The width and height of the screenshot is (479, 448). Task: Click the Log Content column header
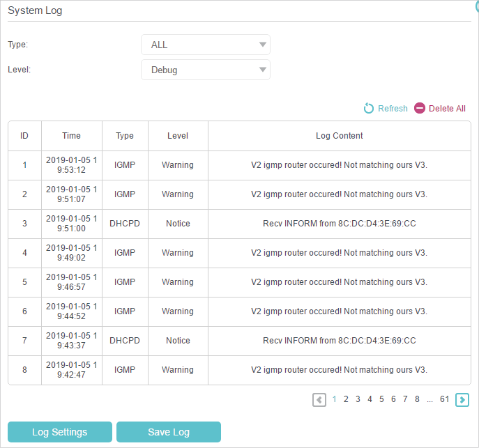tap(339, 136)
